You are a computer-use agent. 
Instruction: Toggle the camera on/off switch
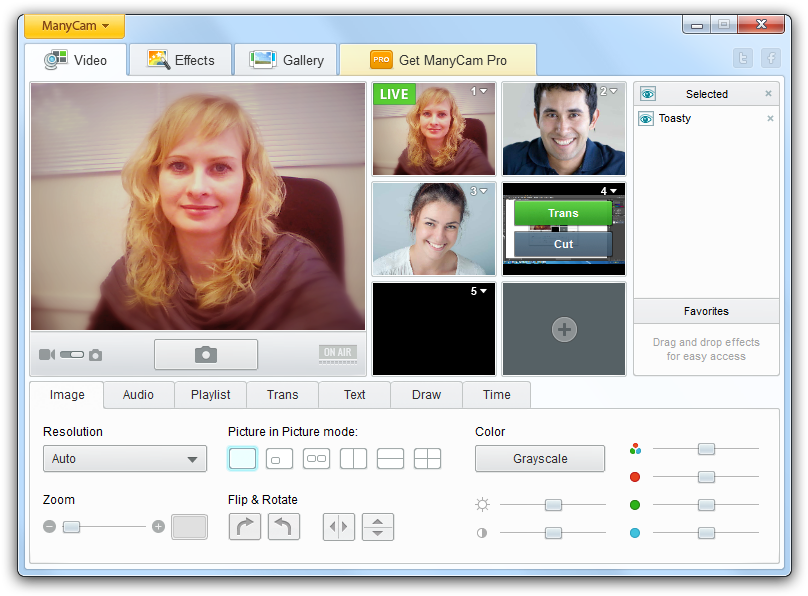pos(71,354)
